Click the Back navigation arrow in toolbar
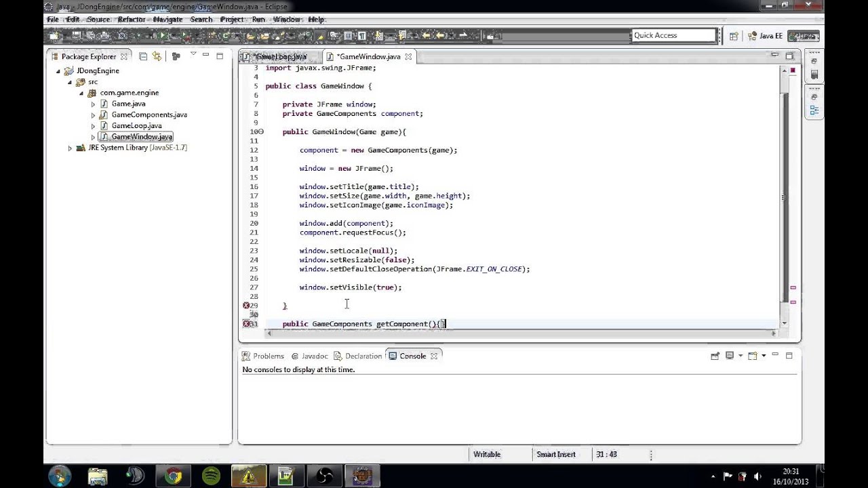 440,35
